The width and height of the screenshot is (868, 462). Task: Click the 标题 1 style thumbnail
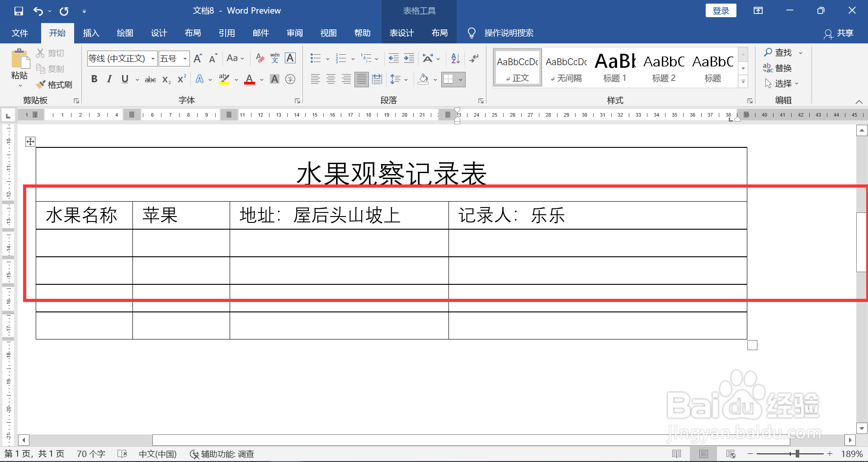pyautogui.click(x=615, y=67)
